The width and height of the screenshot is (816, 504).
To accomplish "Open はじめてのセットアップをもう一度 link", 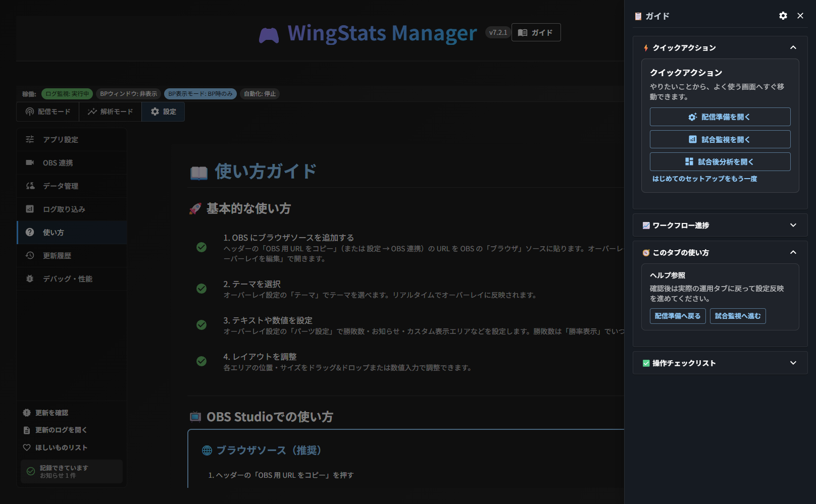I will [704, 179].
